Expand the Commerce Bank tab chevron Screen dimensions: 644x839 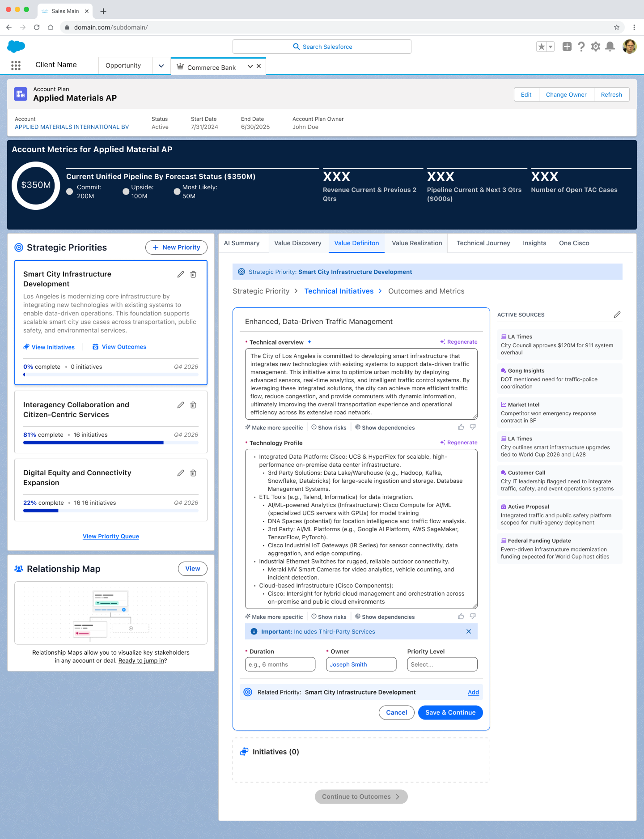pyautogui.click(x=250, y=66)
